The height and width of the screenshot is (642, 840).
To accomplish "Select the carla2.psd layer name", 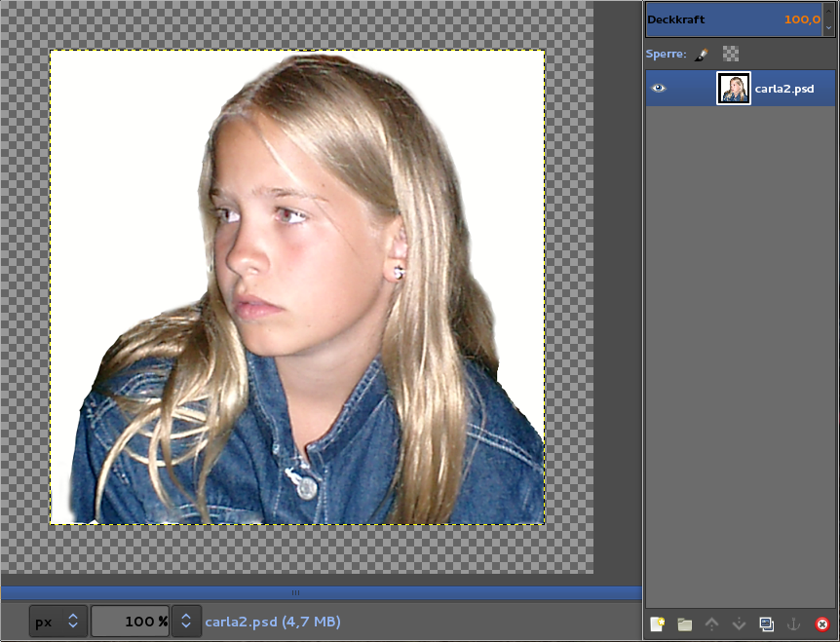I will [x=783, y=89].
